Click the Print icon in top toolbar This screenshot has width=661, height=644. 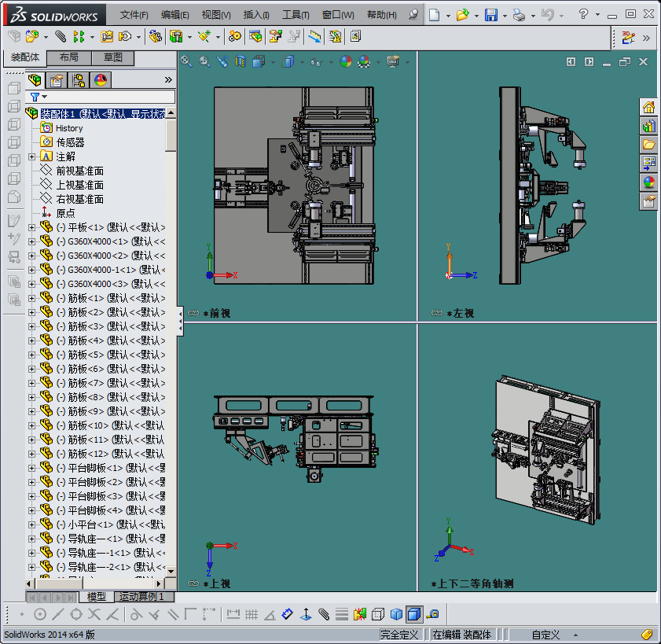tap(518, 15)
